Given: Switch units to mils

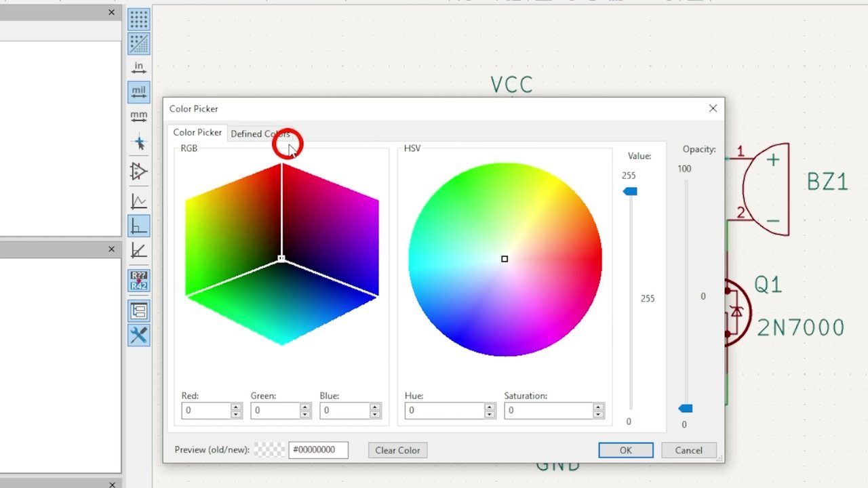Looking at the screenshot, I should 138,91.
